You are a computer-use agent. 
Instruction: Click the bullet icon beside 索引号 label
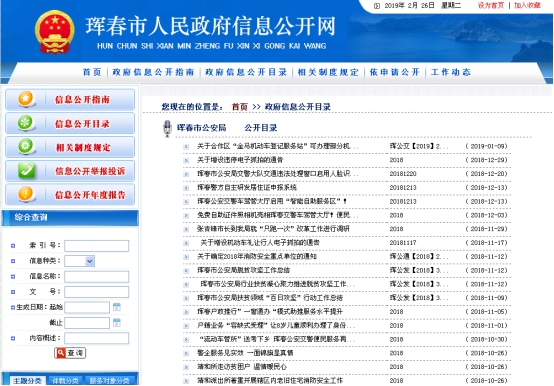click(x=13, y=246)
